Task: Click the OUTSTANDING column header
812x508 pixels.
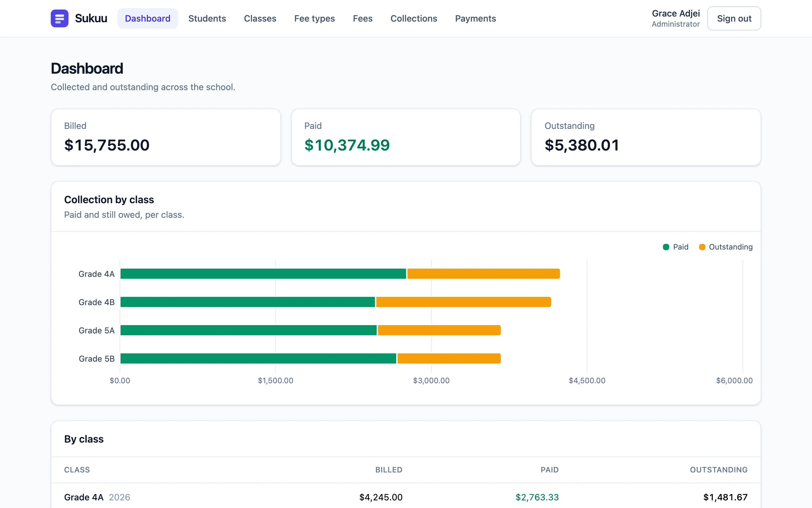Action: pyautogui.click(x=719, y=470)
